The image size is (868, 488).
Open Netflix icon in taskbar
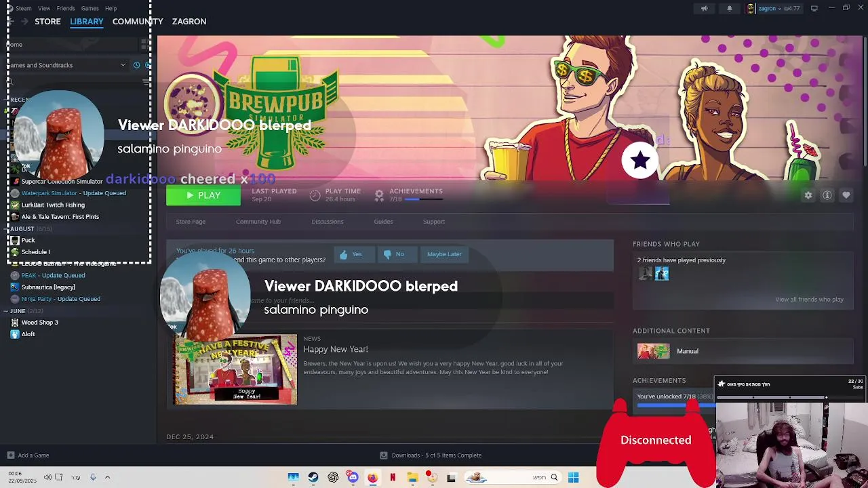[392, 478]
